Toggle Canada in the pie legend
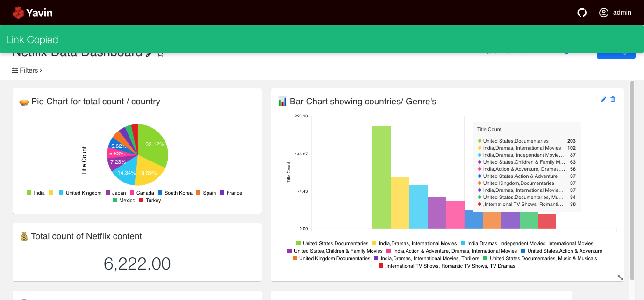 click(142, 193)
